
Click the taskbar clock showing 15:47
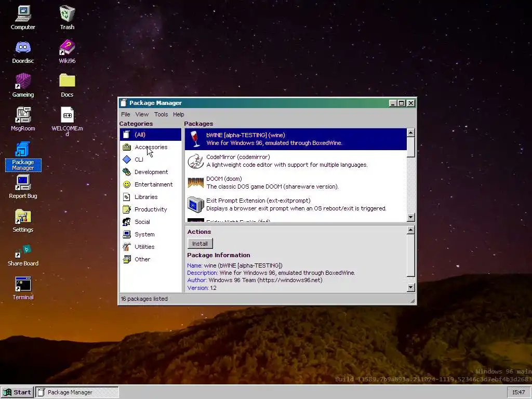tap(518, 392)
